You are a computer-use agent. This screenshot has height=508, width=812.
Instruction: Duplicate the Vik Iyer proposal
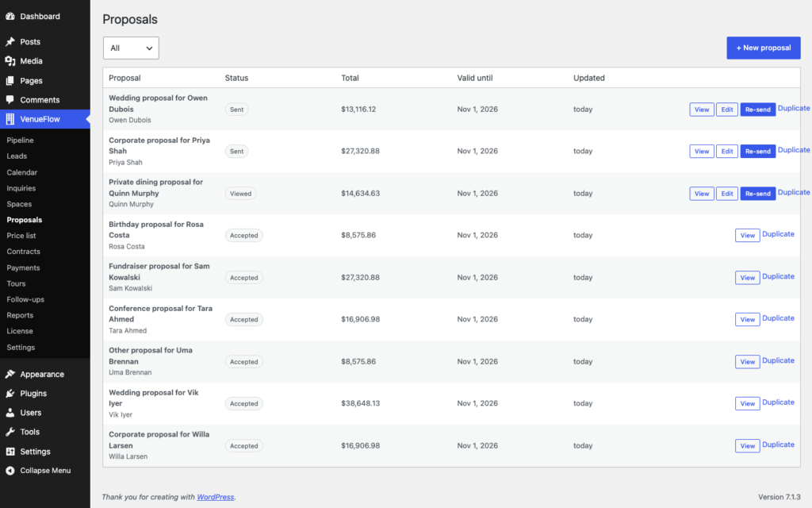(x=779, y=402)
